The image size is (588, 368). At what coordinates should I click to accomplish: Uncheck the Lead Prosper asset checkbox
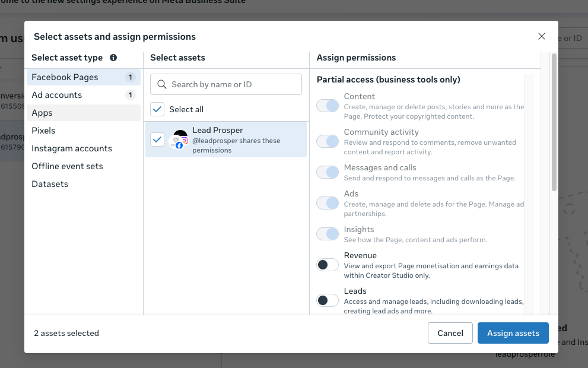click(x=157, y=139)
